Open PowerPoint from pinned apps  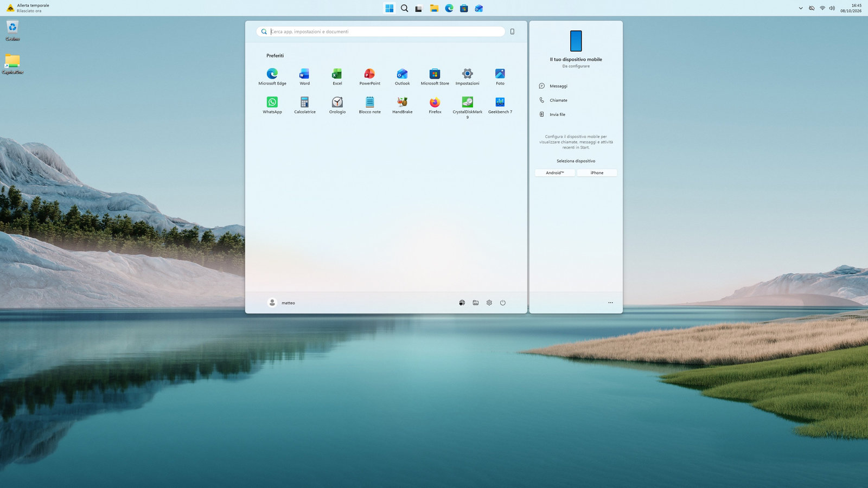click(x=369, y=76)
